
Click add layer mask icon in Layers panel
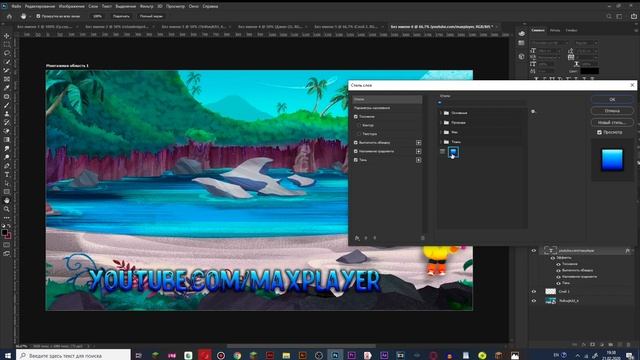click(x=592, y=345)
